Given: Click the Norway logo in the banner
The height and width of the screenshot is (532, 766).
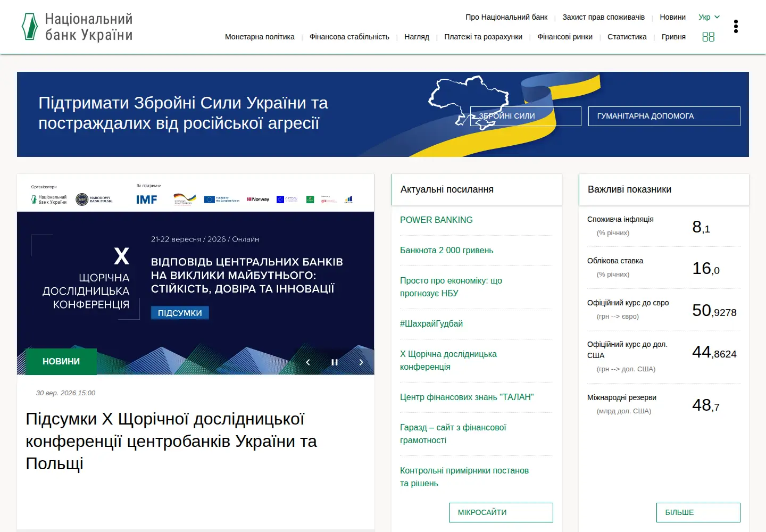Looking at the screenshot, I should click(x=258, y=199).
